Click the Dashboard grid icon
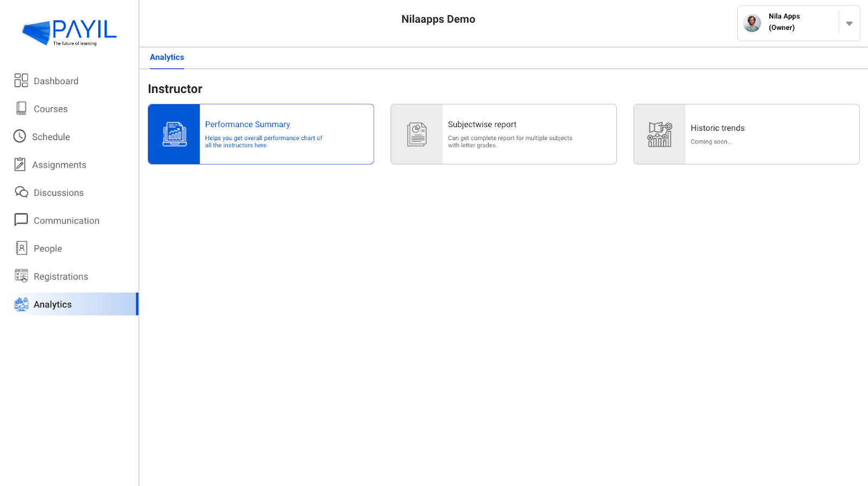 pos(21,80)
